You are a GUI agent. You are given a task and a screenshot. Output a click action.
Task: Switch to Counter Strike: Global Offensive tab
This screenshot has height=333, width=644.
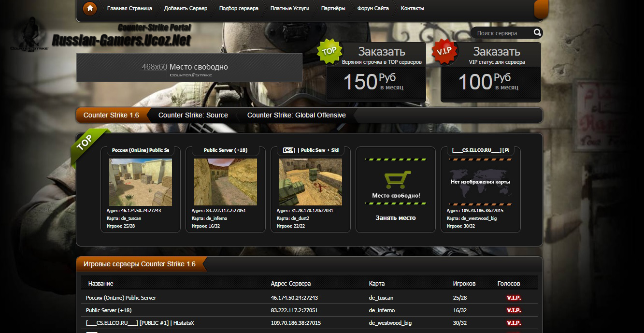tap(297, 115)
